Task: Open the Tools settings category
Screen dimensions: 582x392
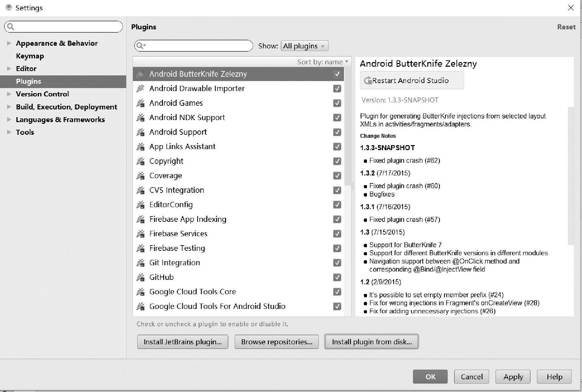Action: click(x=25, y=132)
